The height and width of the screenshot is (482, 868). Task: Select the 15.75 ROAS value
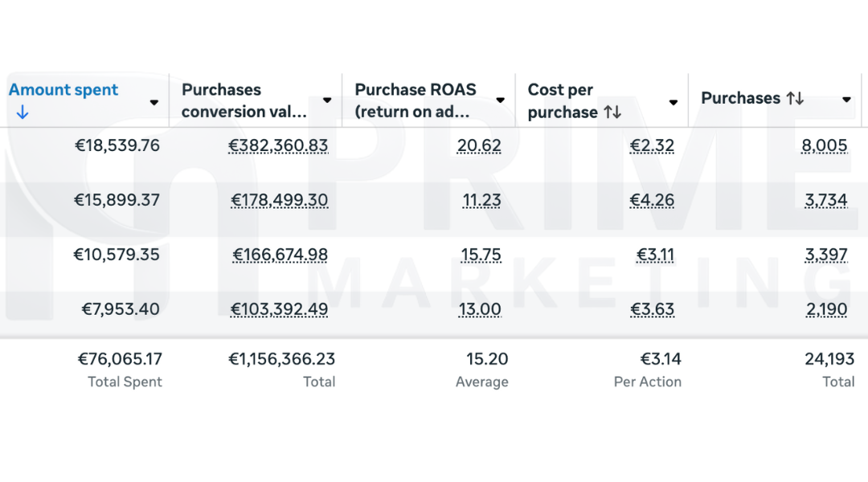(x=481, y=255)
